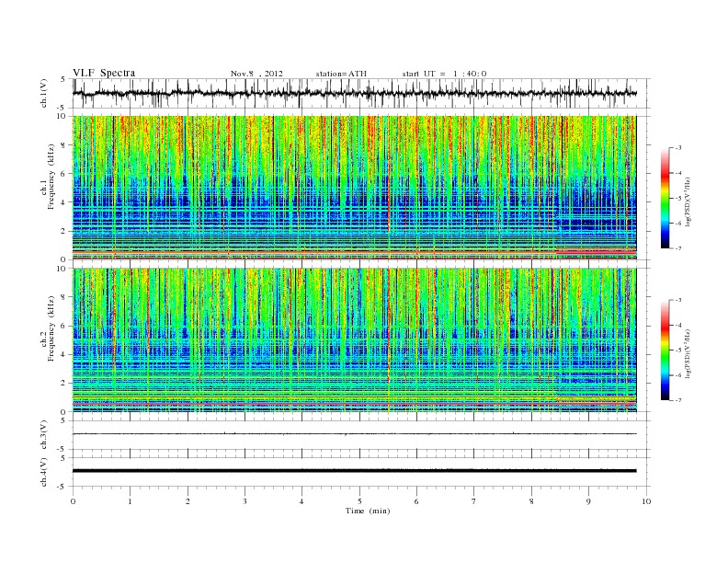The image size is (728, 563).
Task: Click the "0" tick on the time axis
Action: coord(73,501)
